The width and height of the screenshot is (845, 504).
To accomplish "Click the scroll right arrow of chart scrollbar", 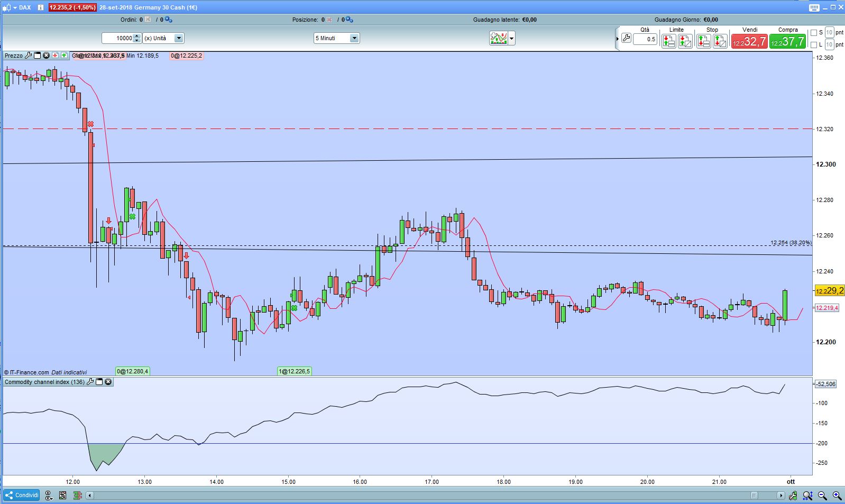I will [780, 496].
